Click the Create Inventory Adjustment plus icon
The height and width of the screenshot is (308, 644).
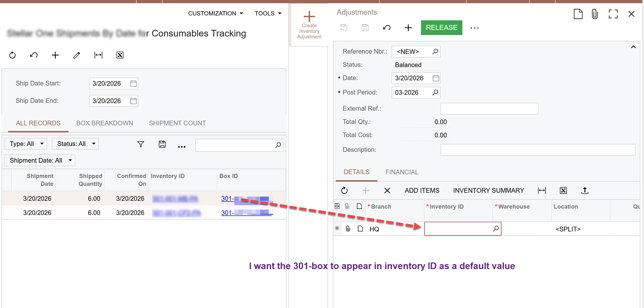[x=309, y=16]
